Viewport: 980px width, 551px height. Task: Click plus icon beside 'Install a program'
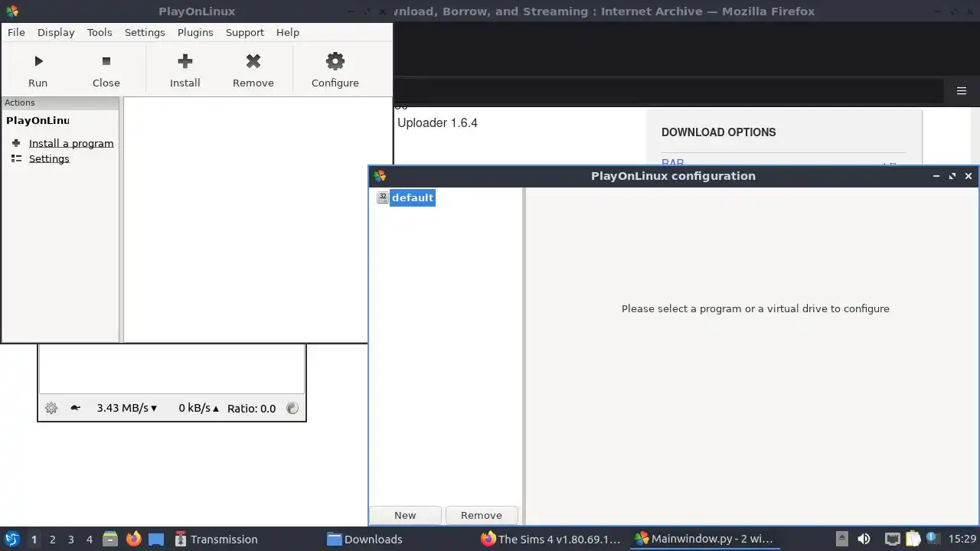click(x=16, y=143)
